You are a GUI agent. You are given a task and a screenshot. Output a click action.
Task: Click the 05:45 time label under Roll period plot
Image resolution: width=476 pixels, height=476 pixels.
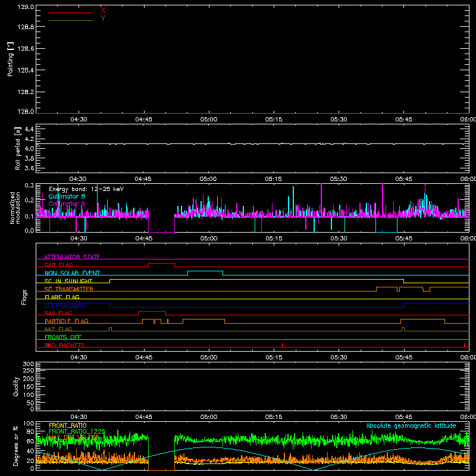403,179
